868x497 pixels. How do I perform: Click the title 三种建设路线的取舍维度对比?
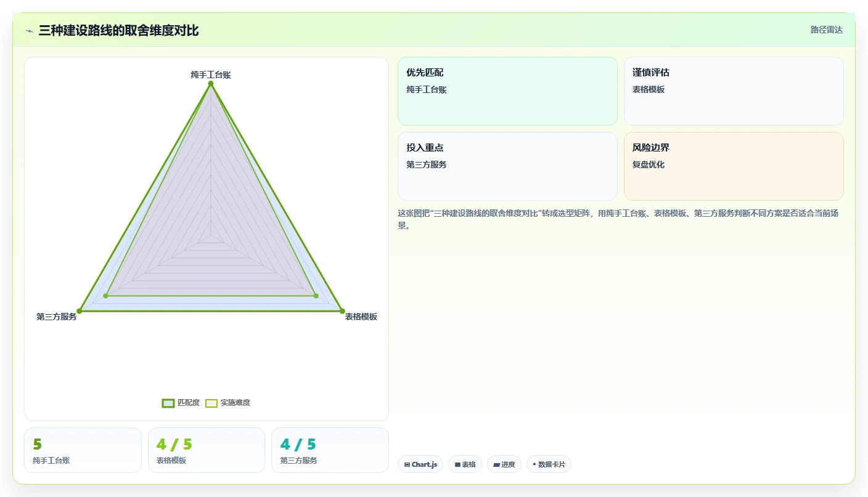coord(118,31)
